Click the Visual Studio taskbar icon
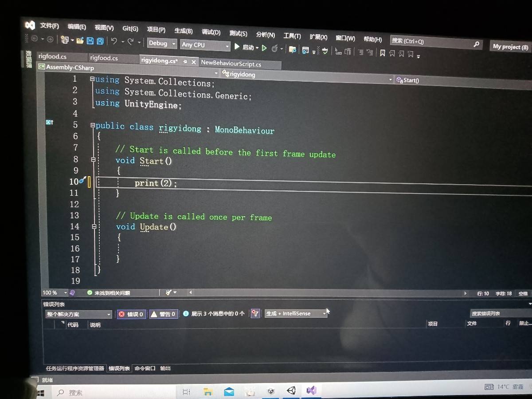The height and width of the screenshot is (399, 532). pyautogui.click(x=311, y=391)
